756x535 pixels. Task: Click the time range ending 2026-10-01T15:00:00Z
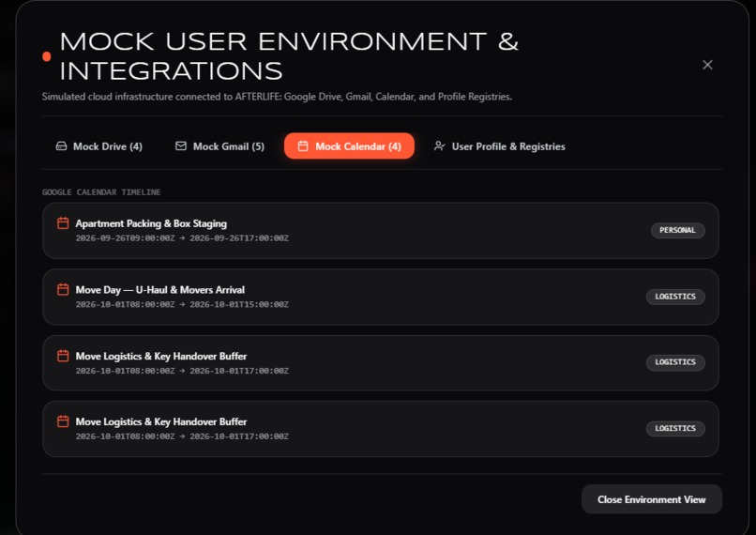tap(182, 304)
